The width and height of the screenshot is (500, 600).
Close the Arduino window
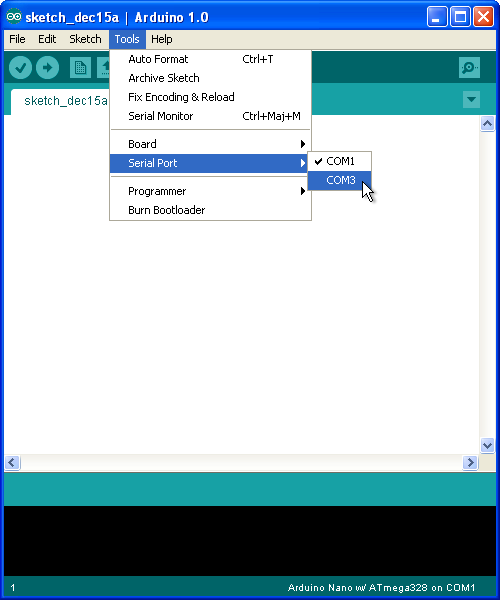(x=484, y=17)
